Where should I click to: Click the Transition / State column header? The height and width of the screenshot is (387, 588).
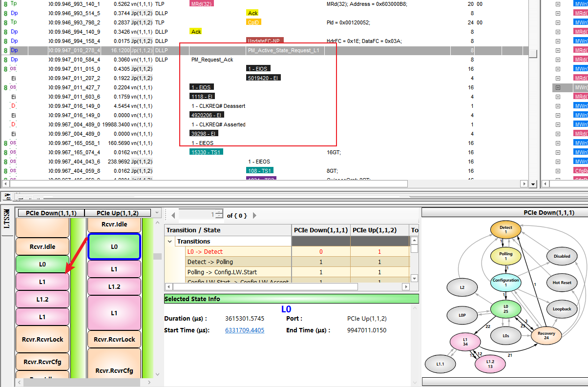[228, 230]
